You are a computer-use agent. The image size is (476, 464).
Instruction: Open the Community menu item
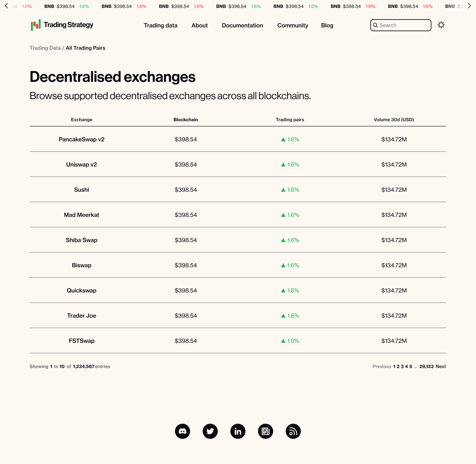pos(293,25)
